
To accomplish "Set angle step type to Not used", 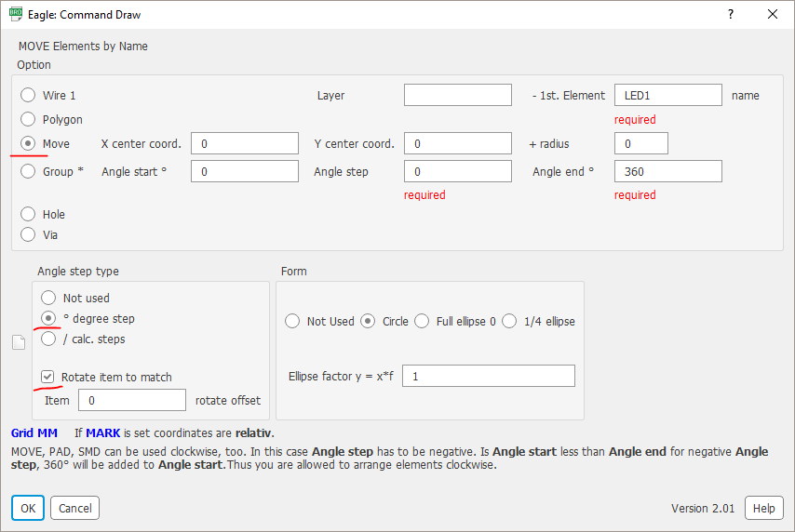I will (x=47, y=298).
